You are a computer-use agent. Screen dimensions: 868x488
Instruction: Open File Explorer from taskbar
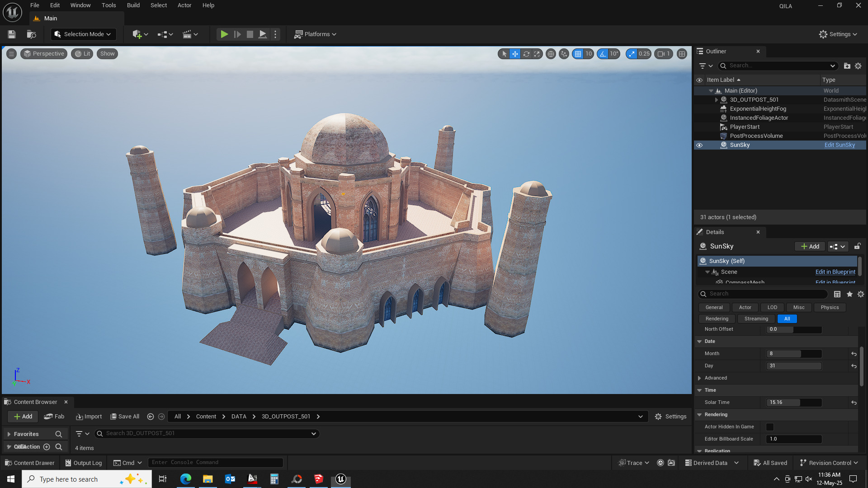click(208, 479)
